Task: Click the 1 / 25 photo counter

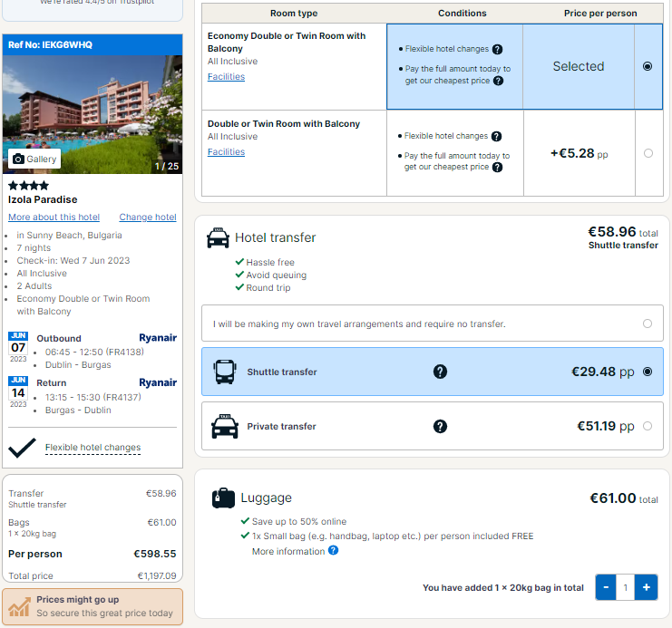Action: [167, 166]
